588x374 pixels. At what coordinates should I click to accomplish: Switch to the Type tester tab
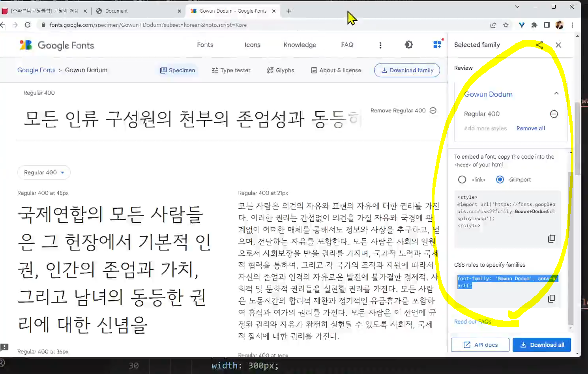231,70
